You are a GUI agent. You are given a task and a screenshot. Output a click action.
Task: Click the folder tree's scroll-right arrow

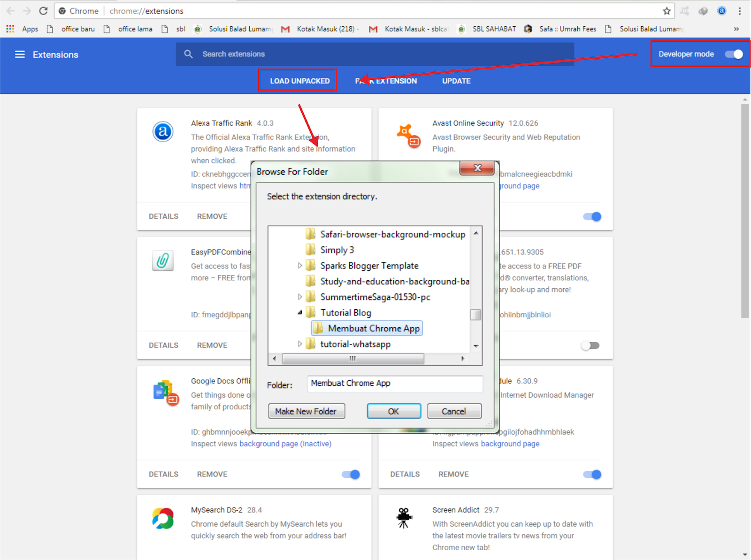tap(463, 359)
